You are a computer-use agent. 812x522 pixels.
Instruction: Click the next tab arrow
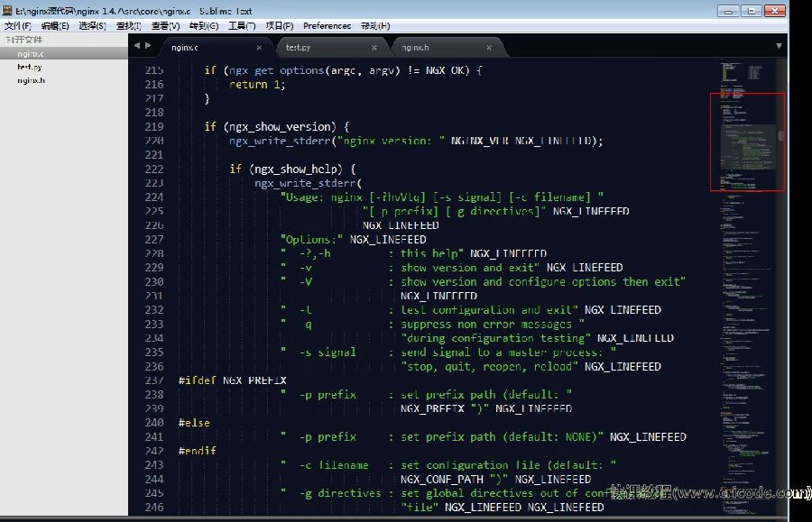[148, 45]
